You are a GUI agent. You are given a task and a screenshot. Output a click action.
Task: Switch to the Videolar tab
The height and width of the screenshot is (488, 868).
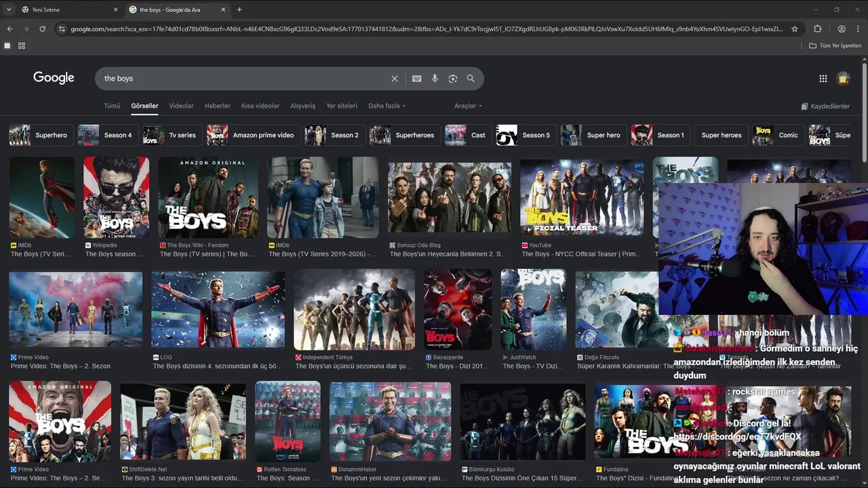[181, 106]
